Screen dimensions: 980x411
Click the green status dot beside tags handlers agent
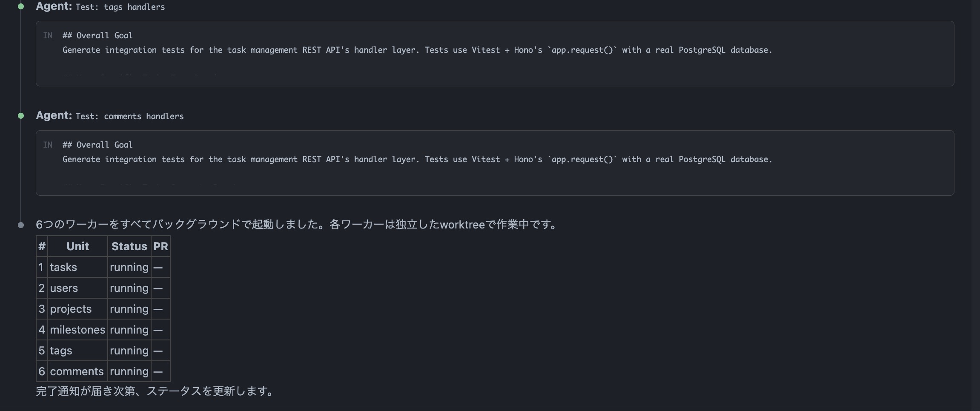(x=21, y=6)
